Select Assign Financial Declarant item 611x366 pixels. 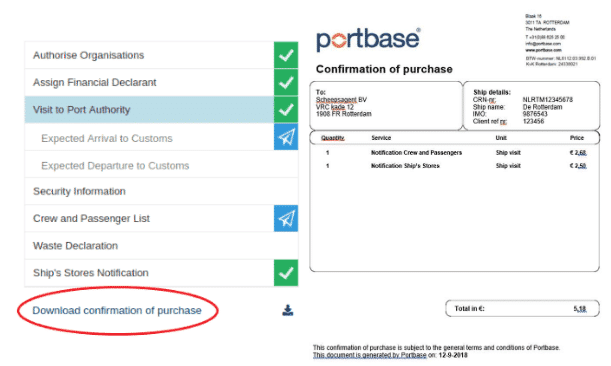(149, 83)
